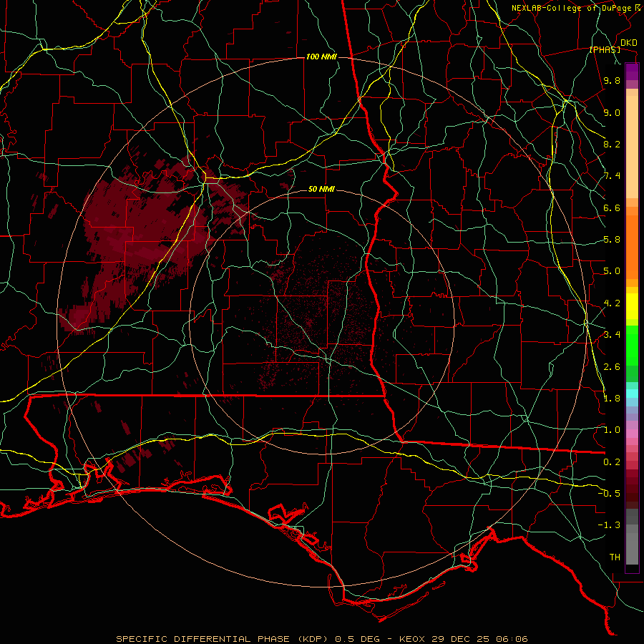Viewport: 644px width, 644px height.
Task: Click the 50 NMI range ring label
Action: (x=321, y=189)
